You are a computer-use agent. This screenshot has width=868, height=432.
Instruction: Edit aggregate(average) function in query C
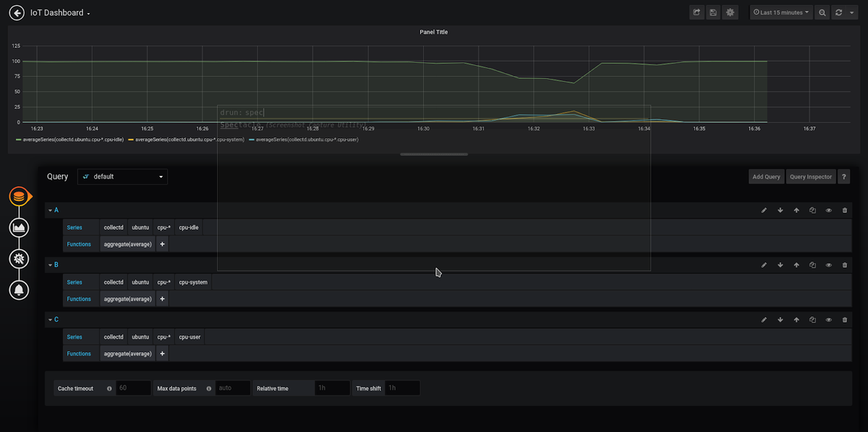(128, 354)
